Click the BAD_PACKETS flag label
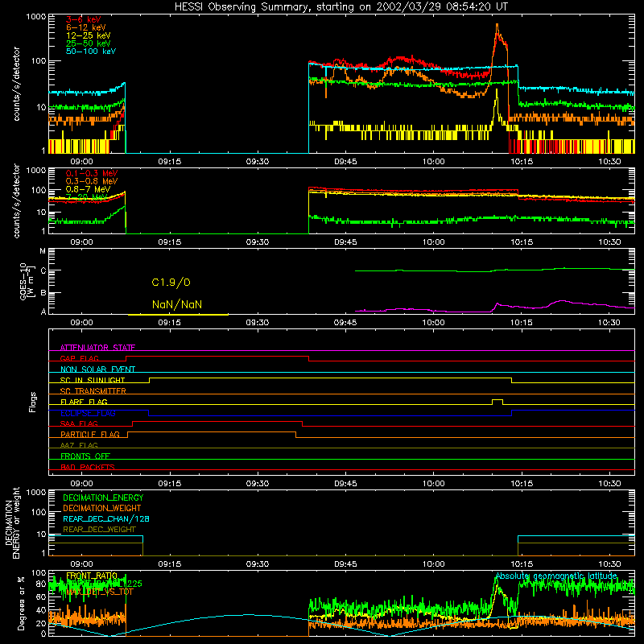This screenshot has width=644, height=644. (x=88, y=467)
